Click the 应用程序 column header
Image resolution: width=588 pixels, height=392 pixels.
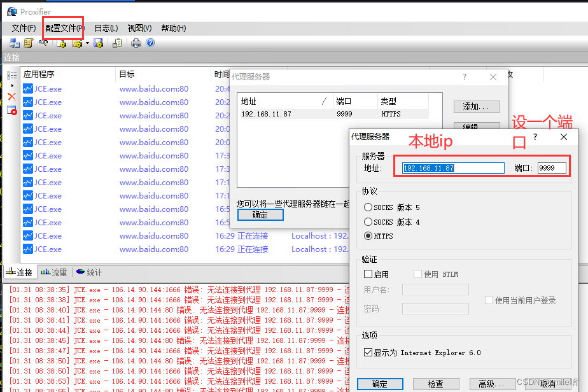[x=68, y=74]
